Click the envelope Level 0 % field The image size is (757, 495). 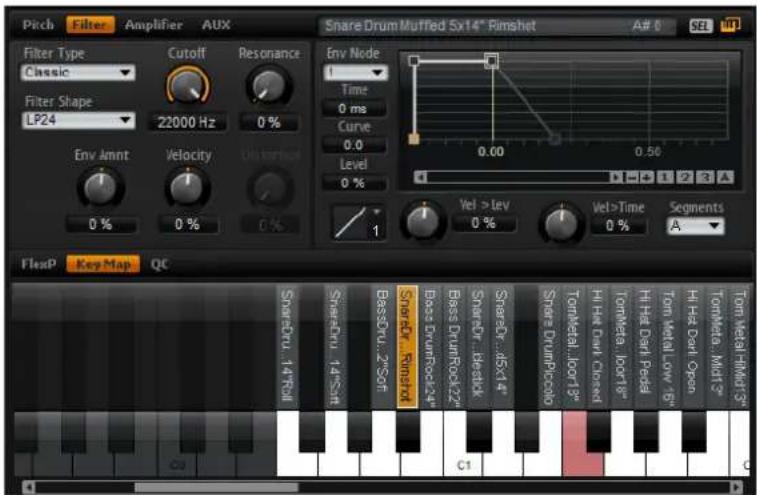point(354,183)
